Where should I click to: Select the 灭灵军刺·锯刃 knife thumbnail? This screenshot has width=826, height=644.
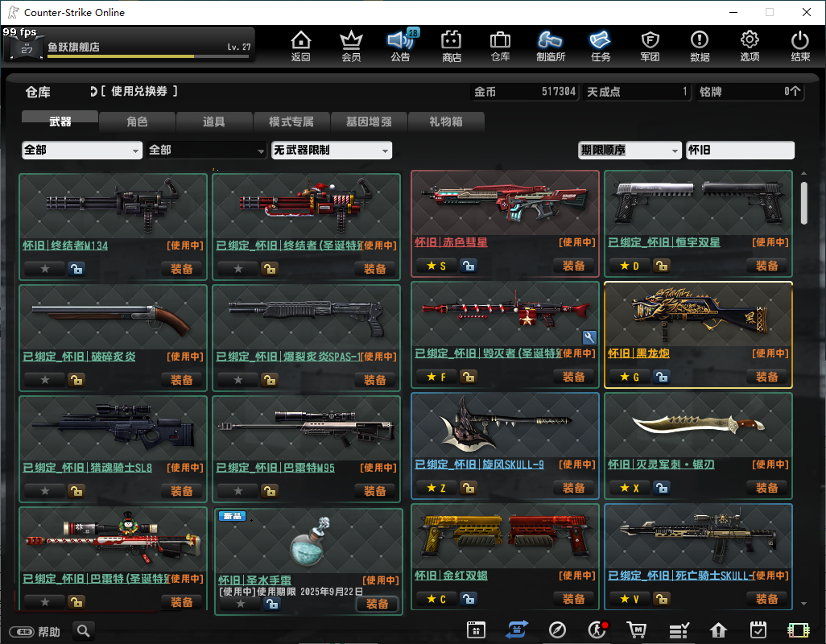(698, 424)
